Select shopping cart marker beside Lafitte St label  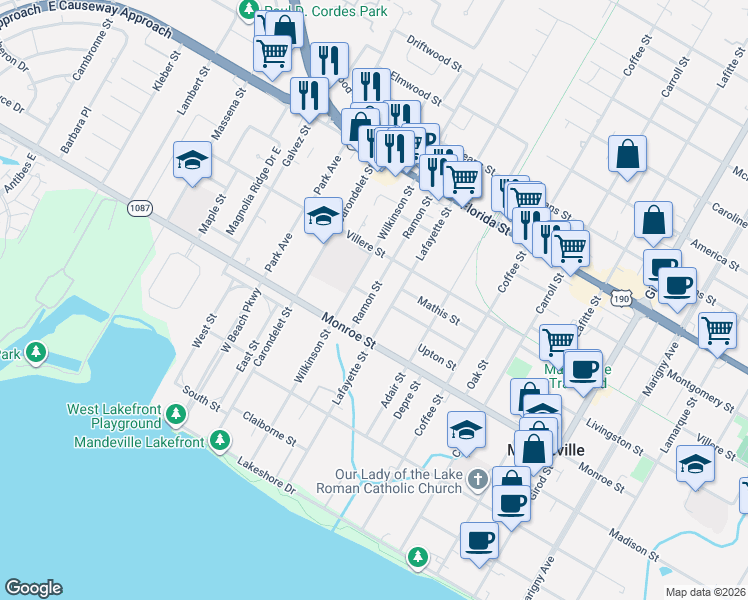(x=556, y=341)
